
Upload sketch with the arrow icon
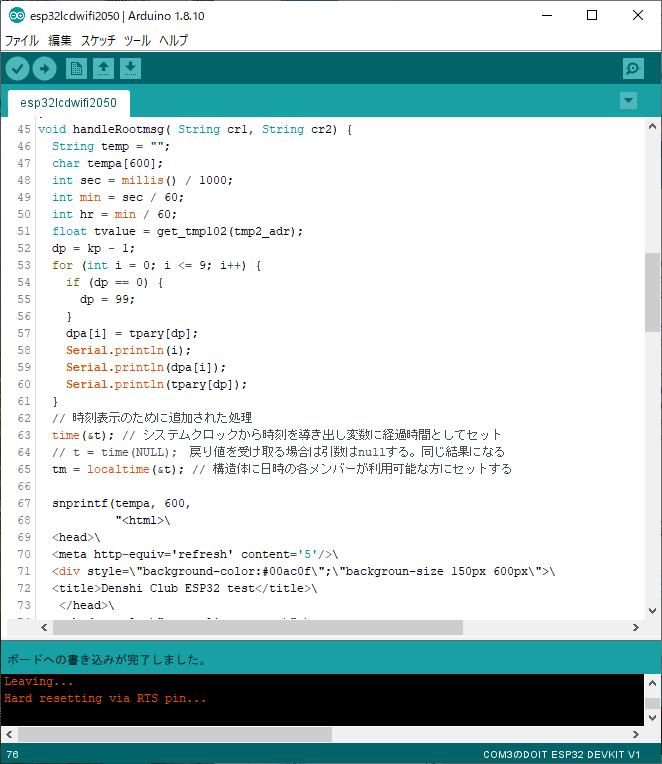[x=45, y=68]
